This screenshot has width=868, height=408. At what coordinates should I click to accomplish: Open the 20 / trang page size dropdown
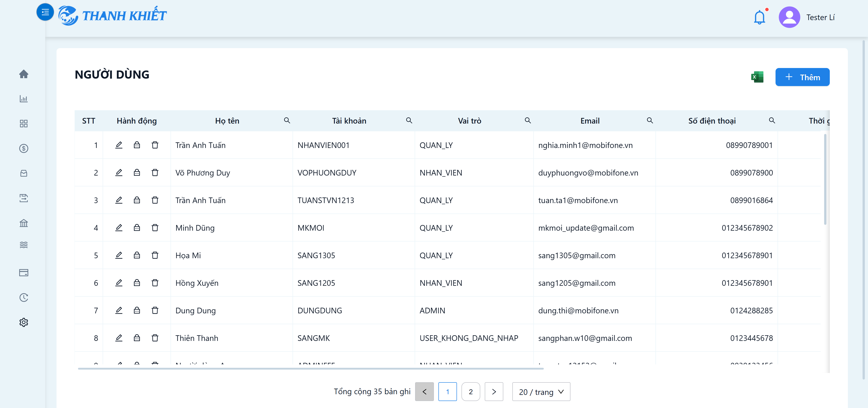(x=541, y=392)
